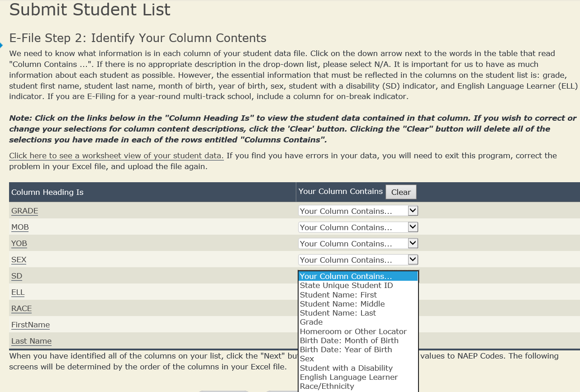This screenshot has width=580, height=392.
Task: Select 'State Unique Student ID' option
Action: point(346,286)
